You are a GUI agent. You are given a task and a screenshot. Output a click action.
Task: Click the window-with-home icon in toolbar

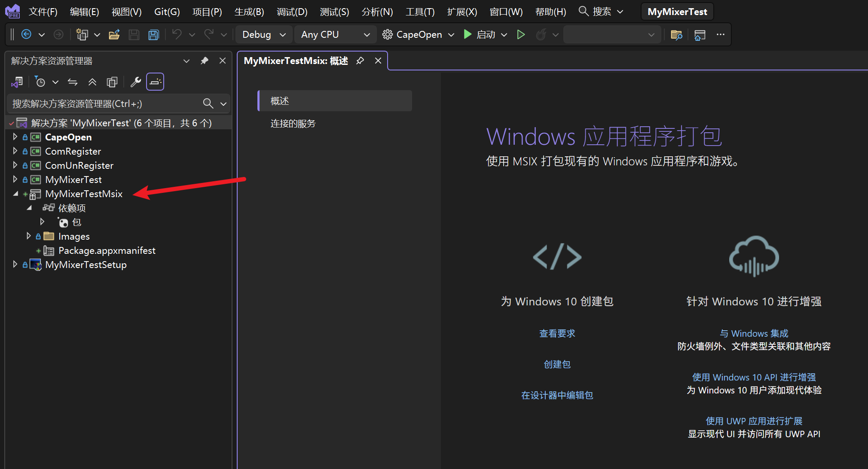700,34
